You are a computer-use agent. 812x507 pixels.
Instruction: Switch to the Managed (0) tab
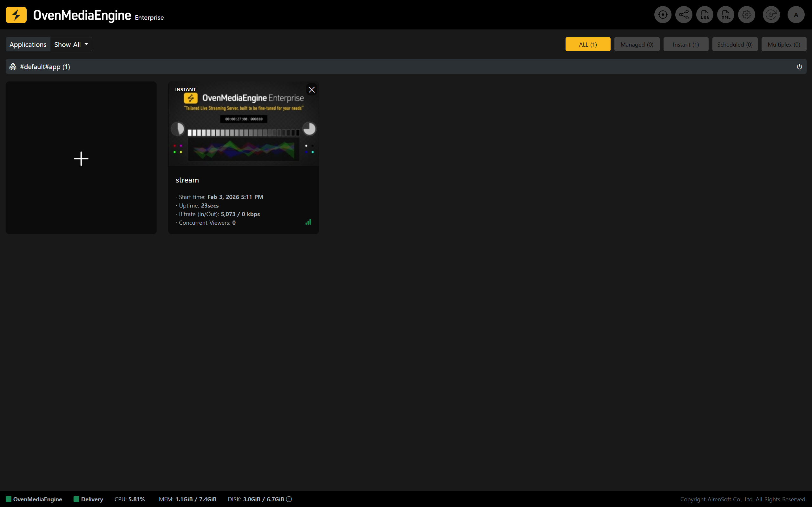(x=637, y=44)
